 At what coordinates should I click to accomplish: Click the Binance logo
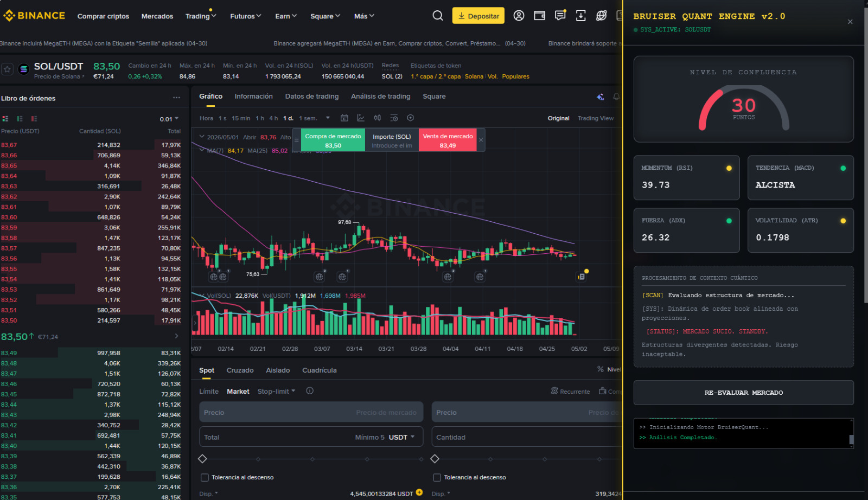(34, 16)
